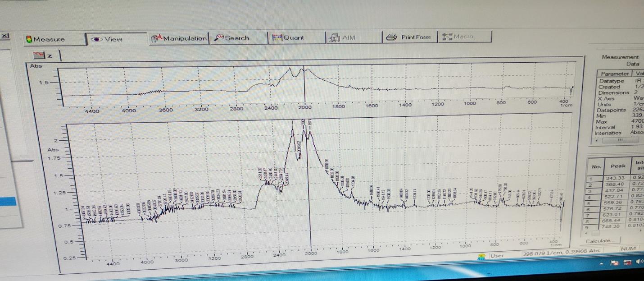Click the User icon in status bar
The width and height of the screenshot is (644, 281).
coord(481,256)
